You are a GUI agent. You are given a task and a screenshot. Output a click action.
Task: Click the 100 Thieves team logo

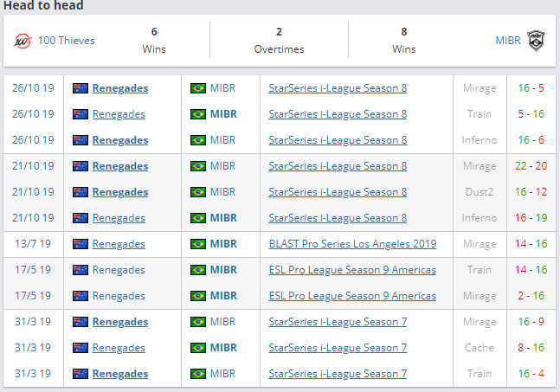23,40
